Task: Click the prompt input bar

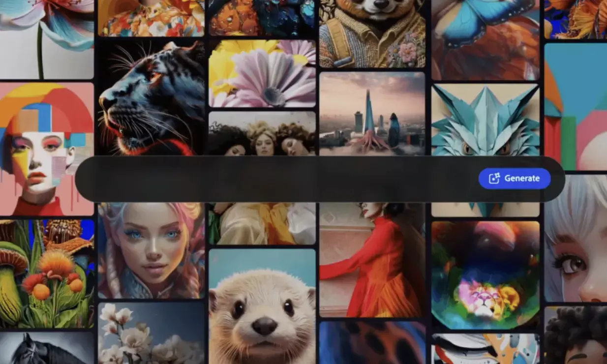Action: pyautogui.click(x=246, y=178)
